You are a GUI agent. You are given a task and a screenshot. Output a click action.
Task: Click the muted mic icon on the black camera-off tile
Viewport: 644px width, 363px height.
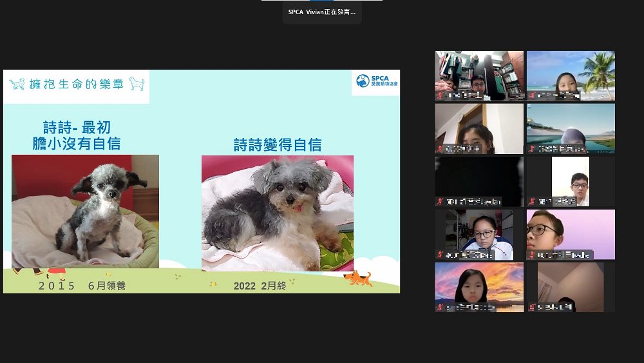tap(440, 201)
